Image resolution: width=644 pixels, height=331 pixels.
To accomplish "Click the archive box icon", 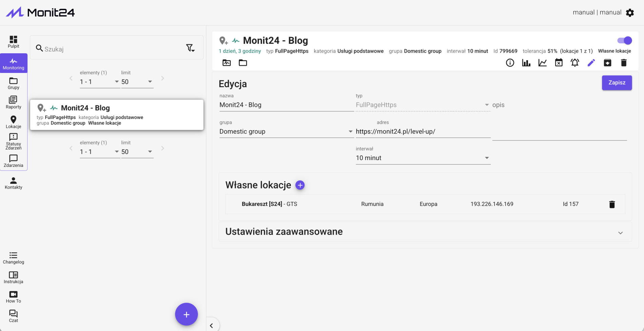I will point(607,63).
